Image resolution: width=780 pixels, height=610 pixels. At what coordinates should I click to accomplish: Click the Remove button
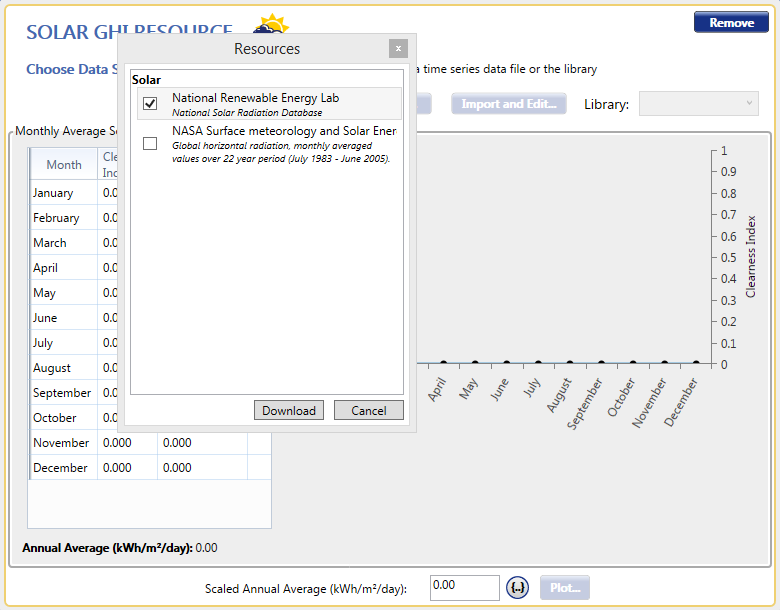tap(731, 23)
